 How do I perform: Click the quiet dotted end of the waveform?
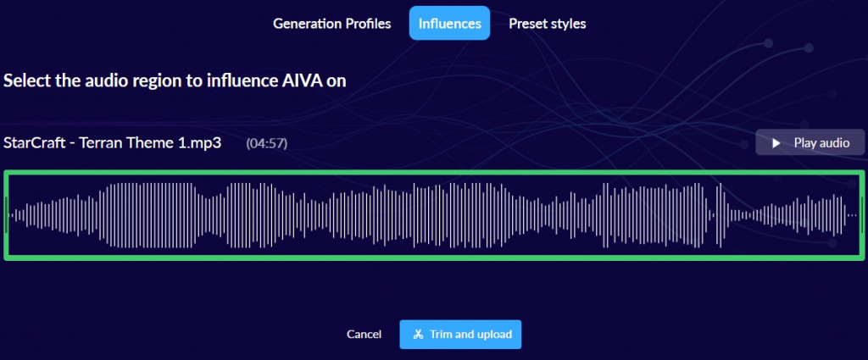pyautogui.click(x=851, y=215)
